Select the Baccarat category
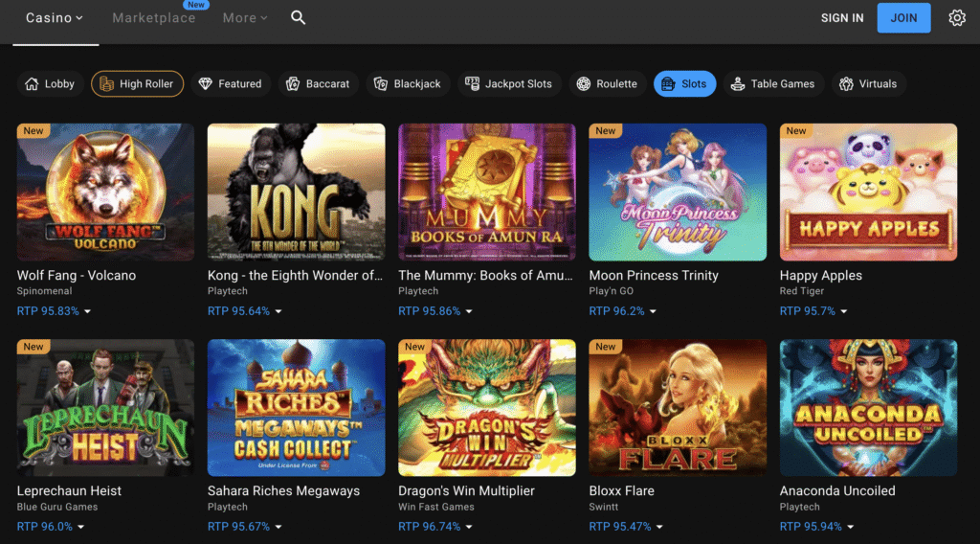 point(318,83)
